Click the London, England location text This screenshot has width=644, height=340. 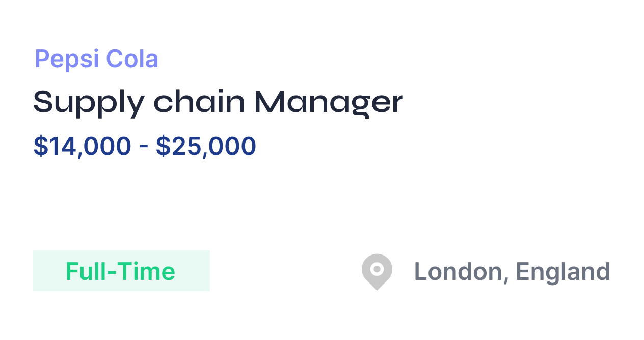tap(512, 272)
